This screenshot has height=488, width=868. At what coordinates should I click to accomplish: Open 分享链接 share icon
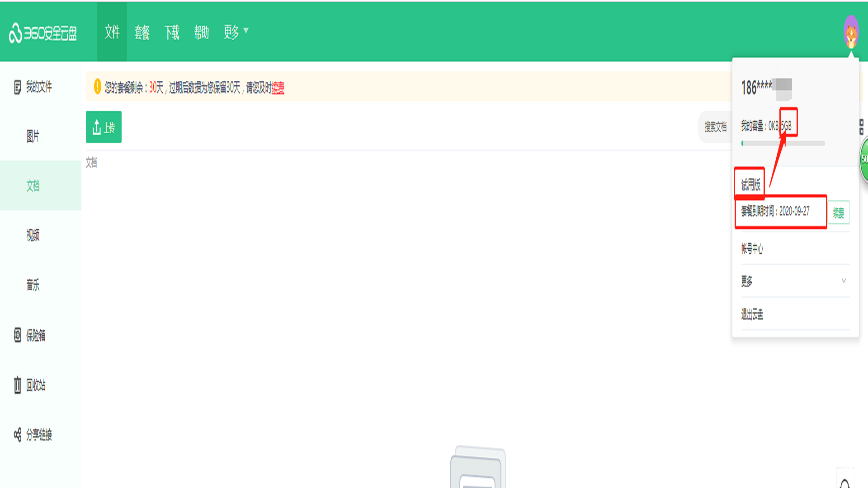(18, 435)
